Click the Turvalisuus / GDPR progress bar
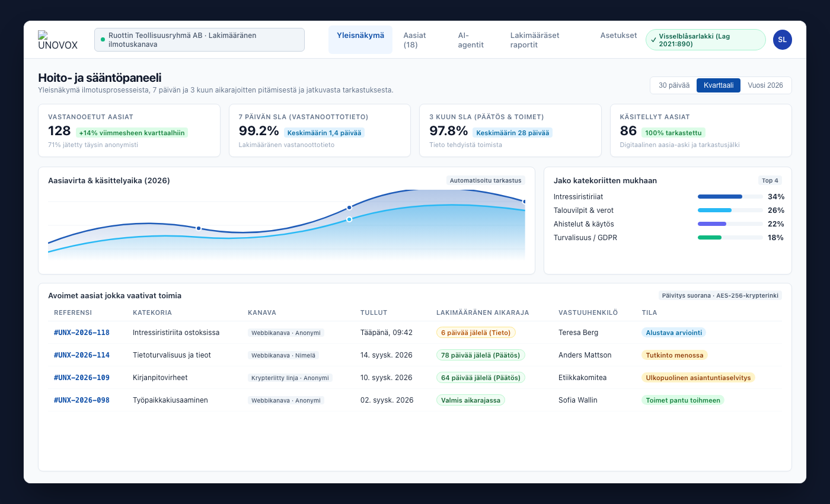Screen dimensions: 830x504 click(730, 238)
